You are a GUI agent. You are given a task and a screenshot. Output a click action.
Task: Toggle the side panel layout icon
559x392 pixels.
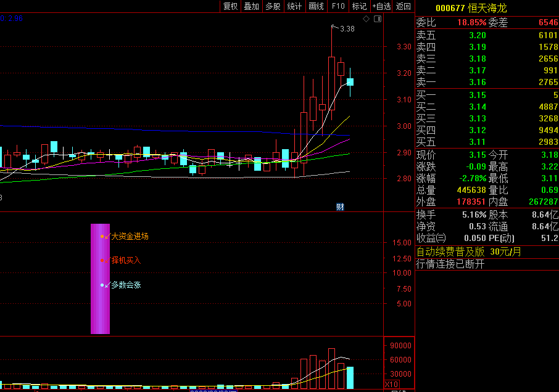(x=378, y=19)
